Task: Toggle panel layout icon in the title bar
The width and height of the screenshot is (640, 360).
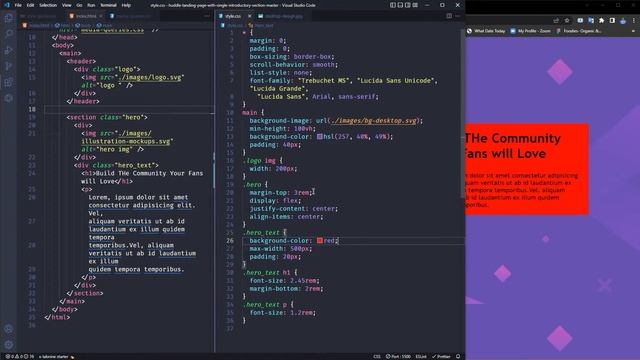Action: click(x=400, y=5)
